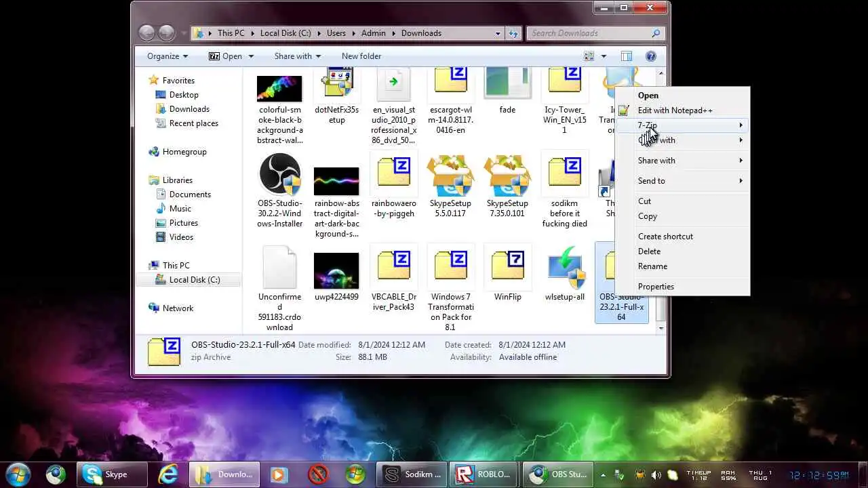Choose Create shortcut in context menu
The height and width of the screenshot is (488, 868).
(682, 237)
